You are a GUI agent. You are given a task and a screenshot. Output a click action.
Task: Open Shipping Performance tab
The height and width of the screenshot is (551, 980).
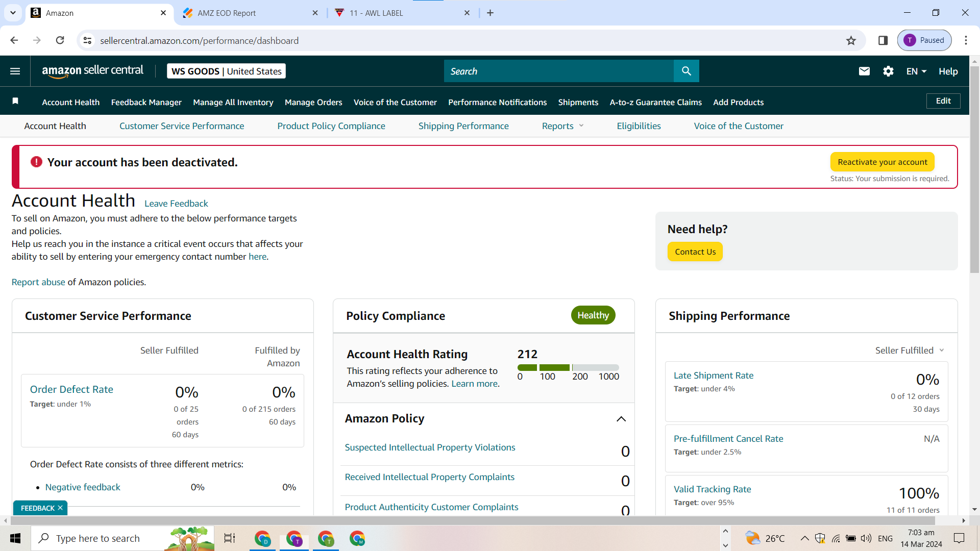463,126
